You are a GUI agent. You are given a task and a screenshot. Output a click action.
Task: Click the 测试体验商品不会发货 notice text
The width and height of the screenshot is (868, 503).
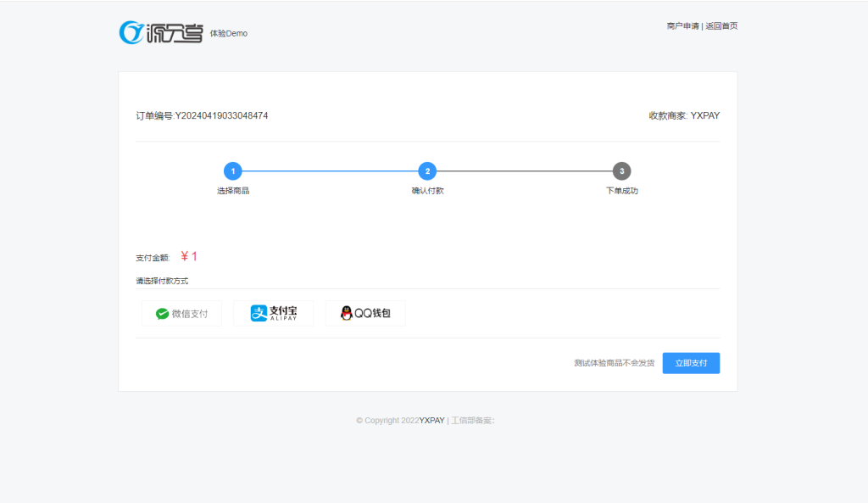point(614,363)
